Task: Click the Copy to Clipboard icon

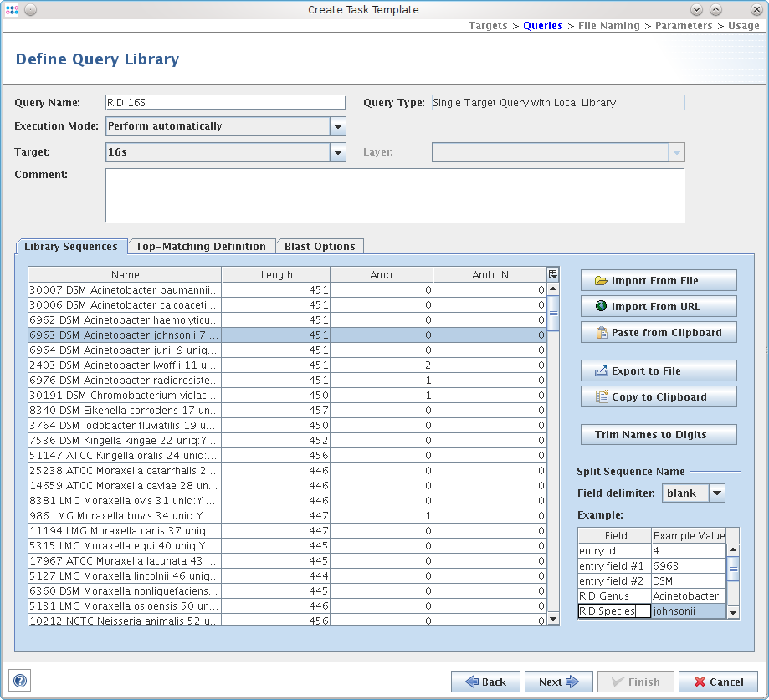Action: pyautogui.click(x=601, y=397)
